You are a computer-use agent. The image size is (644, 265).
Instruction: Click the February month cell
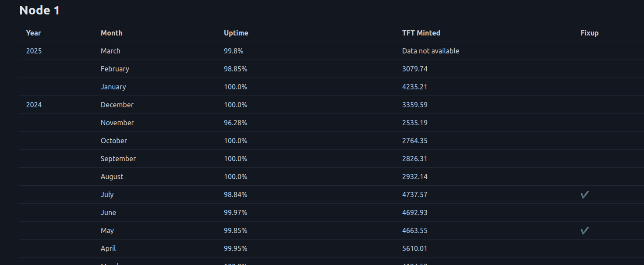tap(115, 69)
